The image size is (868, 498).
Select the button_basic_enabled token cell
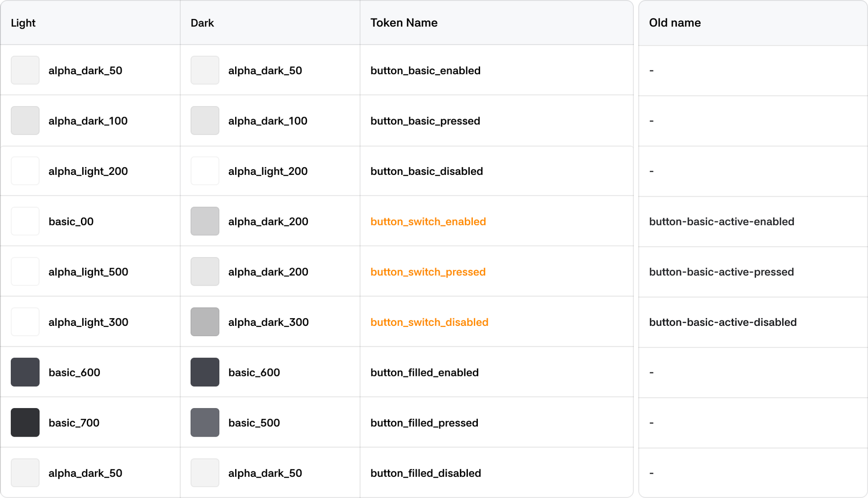(x=425, y=70)
